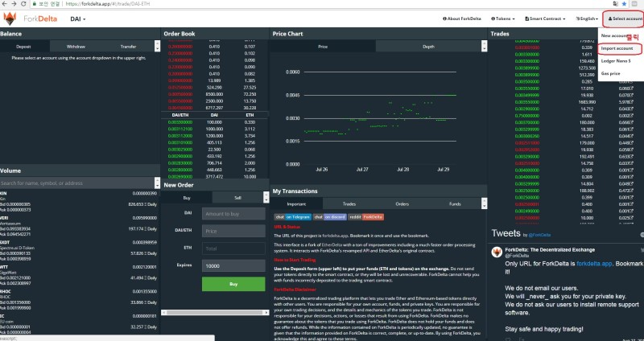The height and width of the screenshot is (341, 644).
Task: Click the Expires field showing 10000
Action: 233,266
